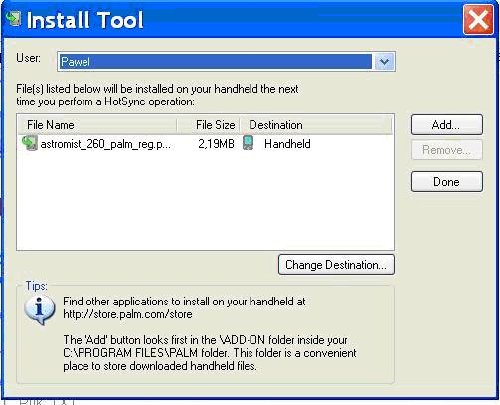Open the User dropdown arrow
The width and height of the screenshot is (500, 405).
pos(384,62)
